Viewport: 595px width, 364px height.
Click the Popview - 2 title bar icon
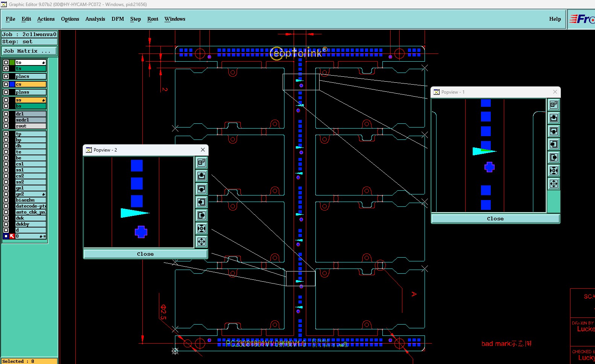coord(89,150)
